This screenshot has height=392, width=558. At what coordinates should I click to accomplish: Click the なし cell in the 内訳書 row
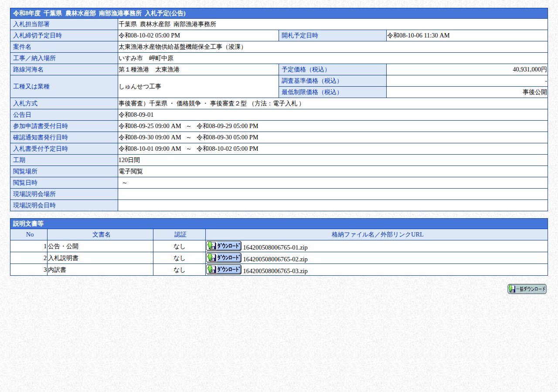pos(180,270)
